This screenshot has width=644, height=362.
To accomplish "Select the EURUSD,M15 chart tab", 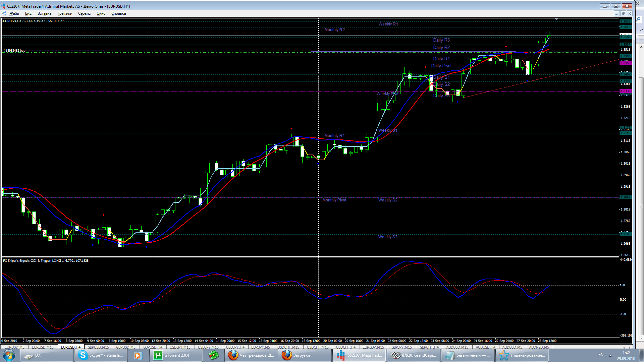I will coord(43,347).
